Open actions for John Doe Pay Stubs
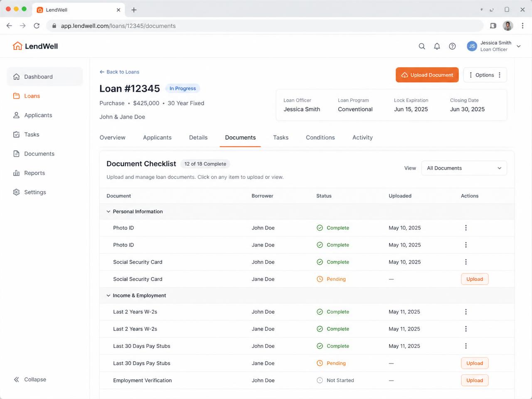 click(466, 346)
